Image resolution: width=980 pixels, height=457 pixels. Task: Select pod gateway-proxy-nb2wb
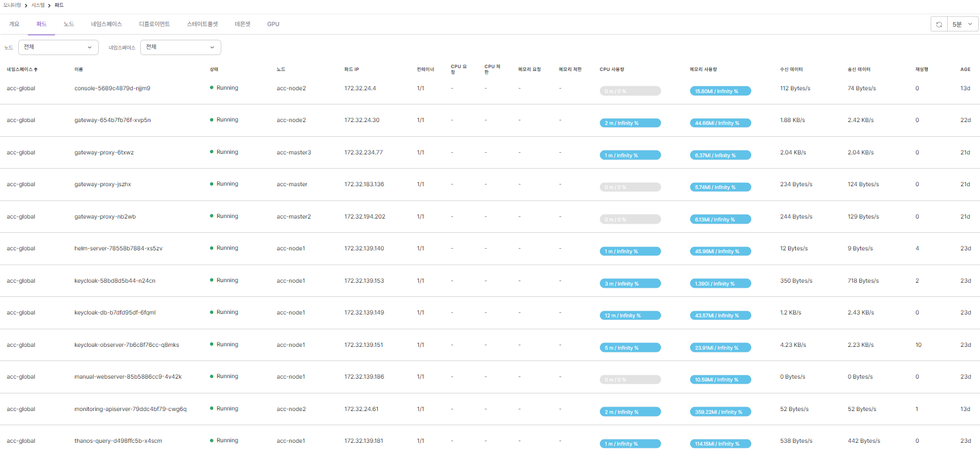pyautogui.click(x=105, y=216)
